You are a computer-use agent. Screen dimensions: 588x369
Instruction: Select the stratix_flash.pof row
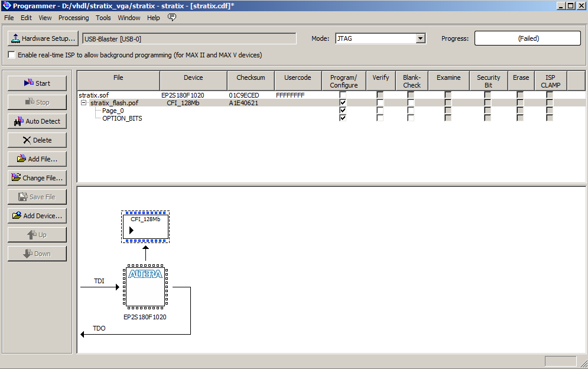click(x=331, y=102)
